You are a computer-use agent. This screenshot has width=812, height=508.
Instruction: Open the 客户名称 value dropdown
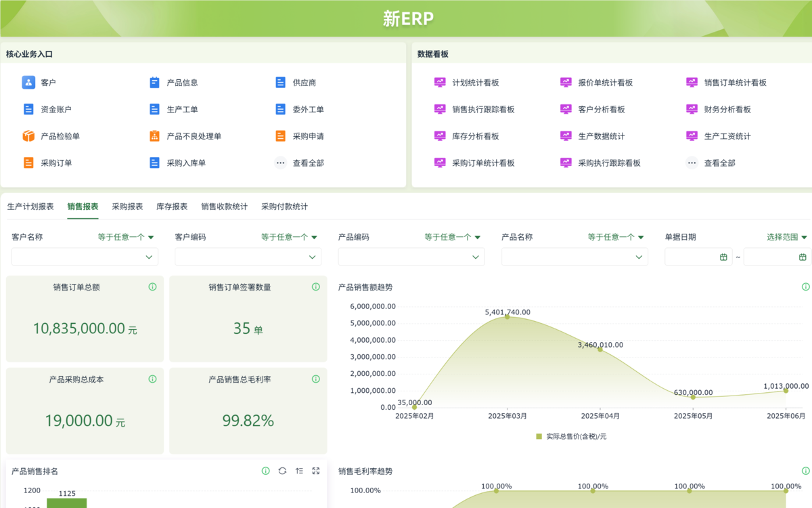(85, 257)
